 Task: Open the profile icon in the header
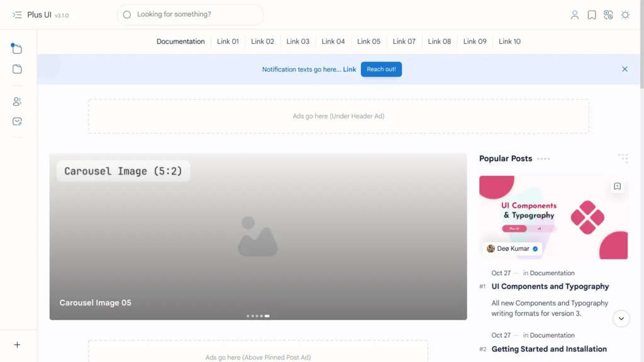point(574,14)
